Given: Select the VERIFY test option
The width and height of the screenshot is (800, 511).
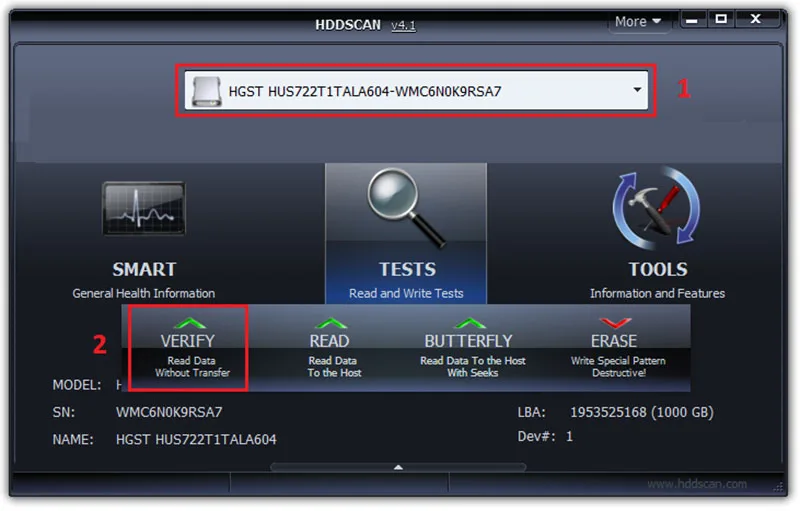Looking at the screenshot, I should click(188, 348).
